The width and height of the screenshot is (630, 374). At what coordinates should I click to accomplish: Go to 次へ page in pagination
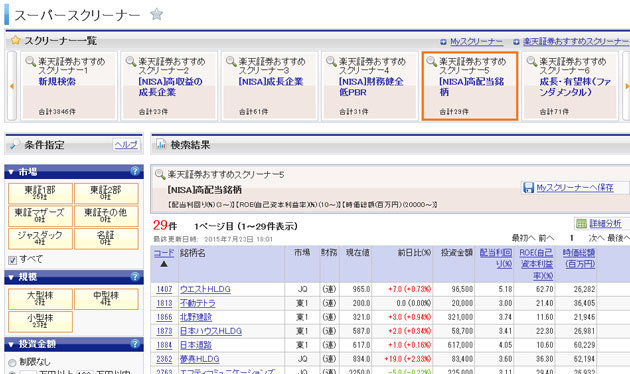[596, 238]
